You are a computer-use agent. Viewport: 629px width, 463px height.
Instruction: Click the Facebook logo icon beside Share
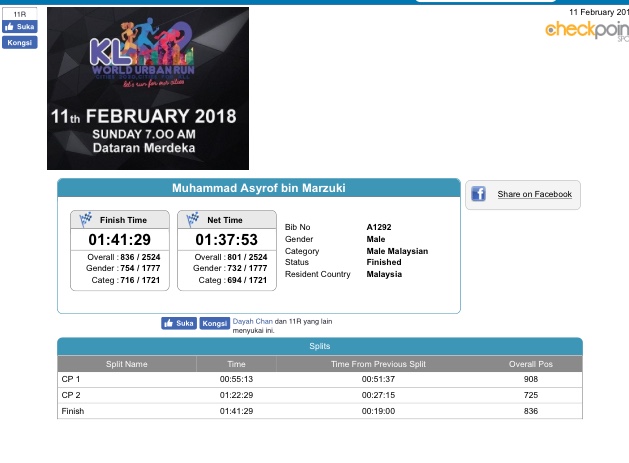coord(478,194)
